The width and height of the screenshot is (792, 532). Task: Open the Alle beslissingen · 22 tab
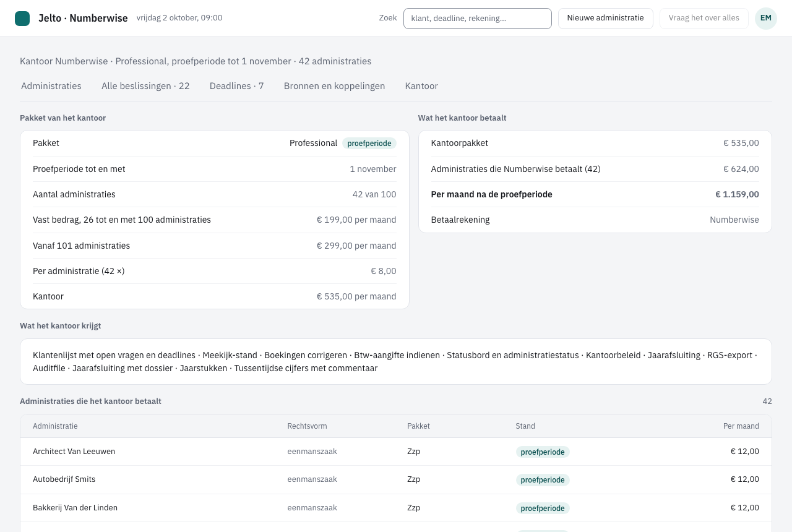coord(145,86)
